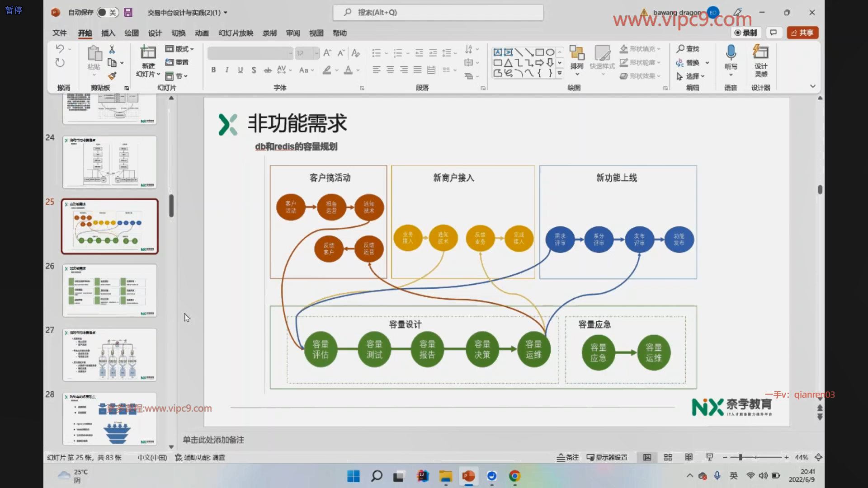Open the Insert ribbon tab
Viewport: 868px width, 488px height.
coord(108,33)
